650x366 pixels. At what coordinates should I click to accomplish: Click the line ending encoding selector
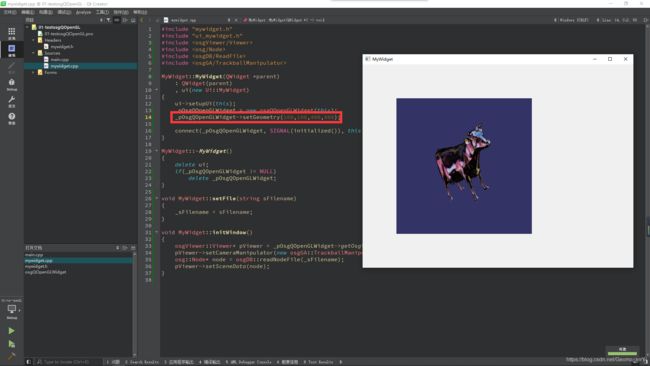click(x=571, y=20)
